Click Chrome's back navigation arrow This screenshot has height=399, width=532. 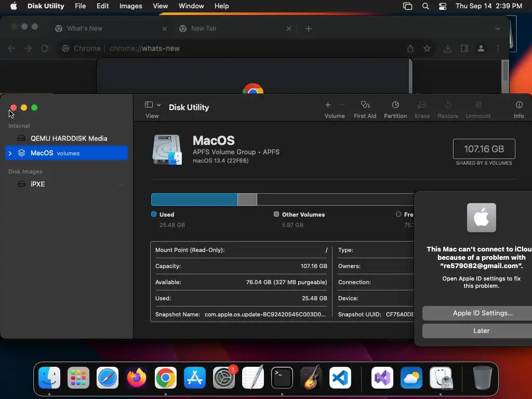pos(11,48)
